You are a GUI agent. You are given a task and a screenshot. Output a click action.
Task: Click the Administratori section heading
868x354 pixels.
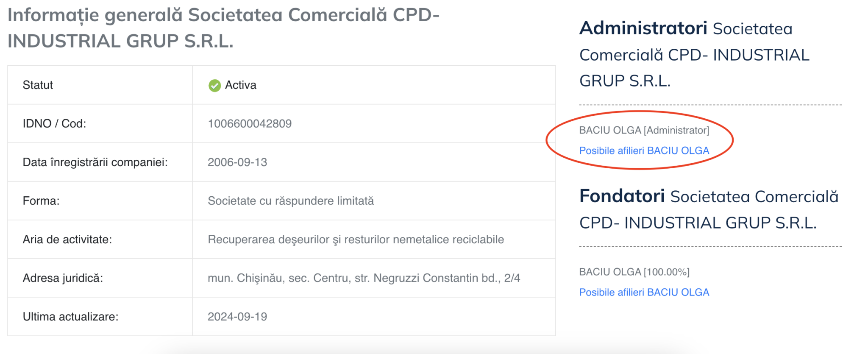click(643, 28)
